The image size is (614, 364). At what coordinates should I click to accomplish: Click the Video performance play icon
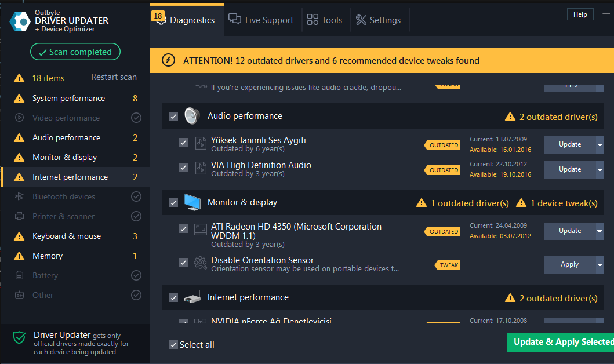pyautogui.click(x=19, y=118)
